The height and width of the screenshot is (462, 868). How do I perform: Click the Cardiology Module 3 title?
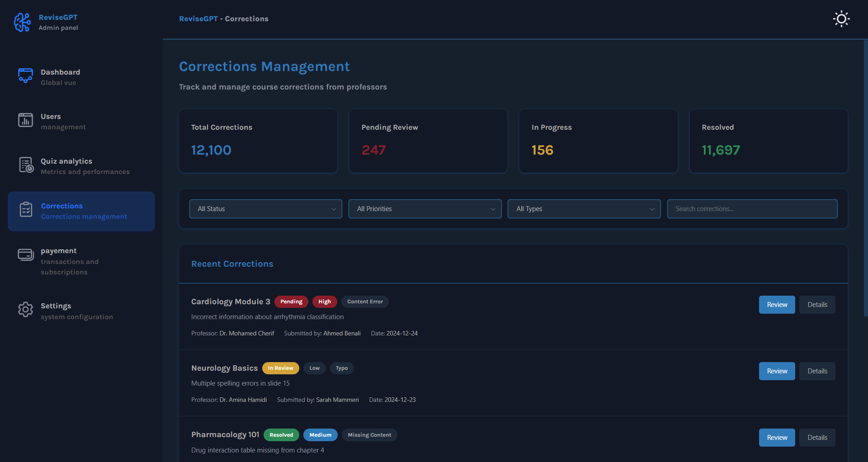point(231,302)
